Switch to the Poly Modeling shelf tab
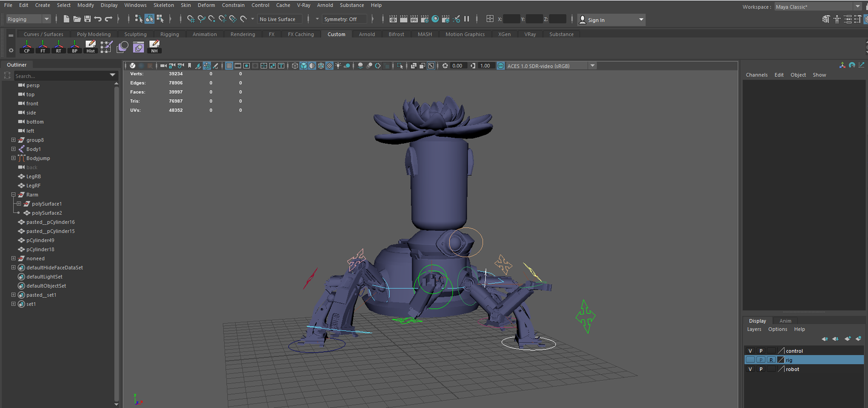 (93, 34)
